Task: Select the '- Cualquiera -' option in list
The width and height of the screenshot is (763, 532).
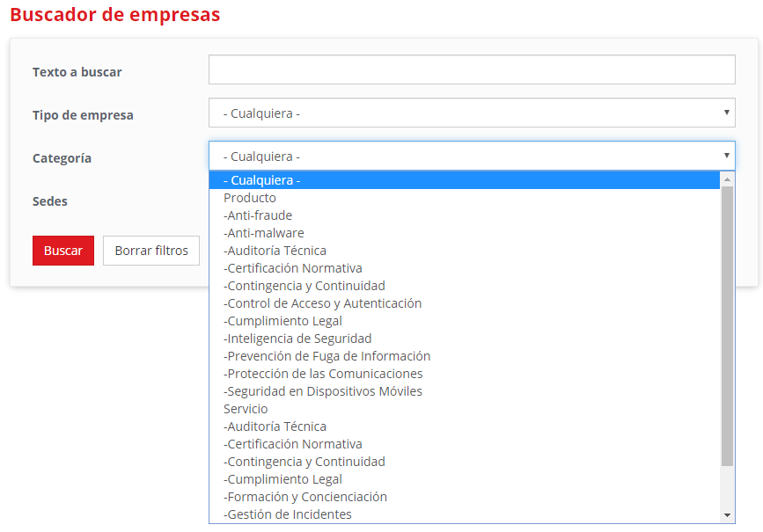Action: tap(262, 180)
